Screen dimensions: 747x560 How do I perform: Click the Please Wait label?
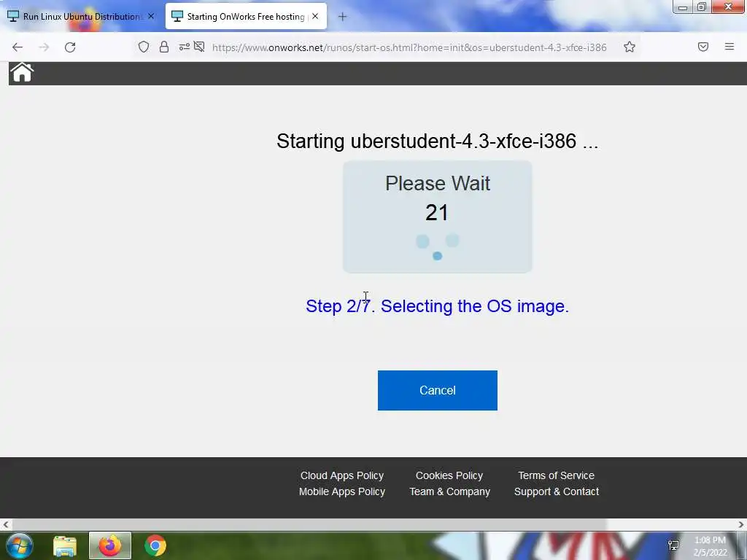(438, 183)
